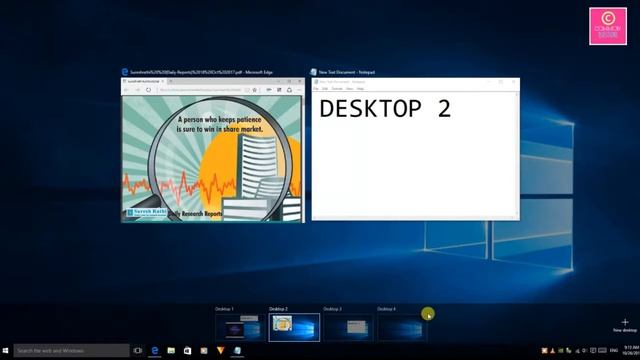The width and height of the screenshot is (640, 360).
Task: Open Microsoft Edge from the taskbar
Action: click(155, 351)
